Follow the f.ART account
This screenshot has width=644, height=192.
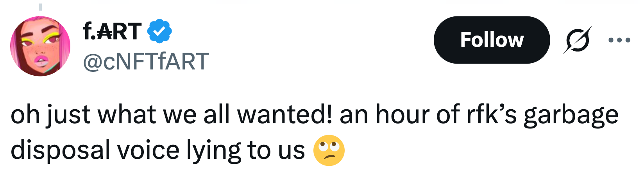[492, 40]
